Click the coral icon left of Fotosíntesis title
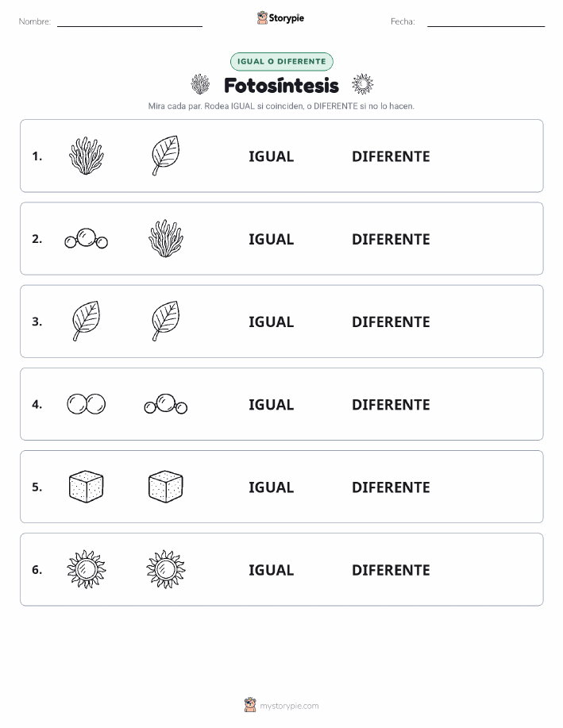Screen dimensions: 563x728 click(x=200, y=84)
